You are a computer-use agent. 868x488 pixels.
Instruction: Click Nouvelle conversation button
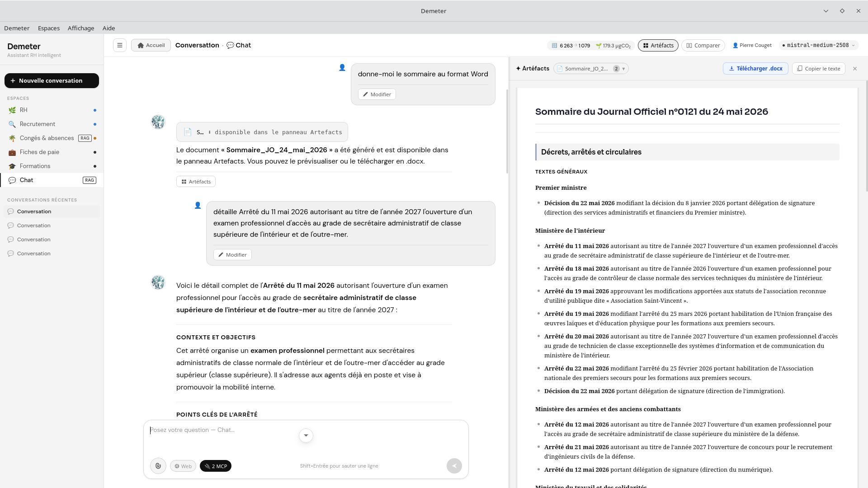[x=52, y=80]
